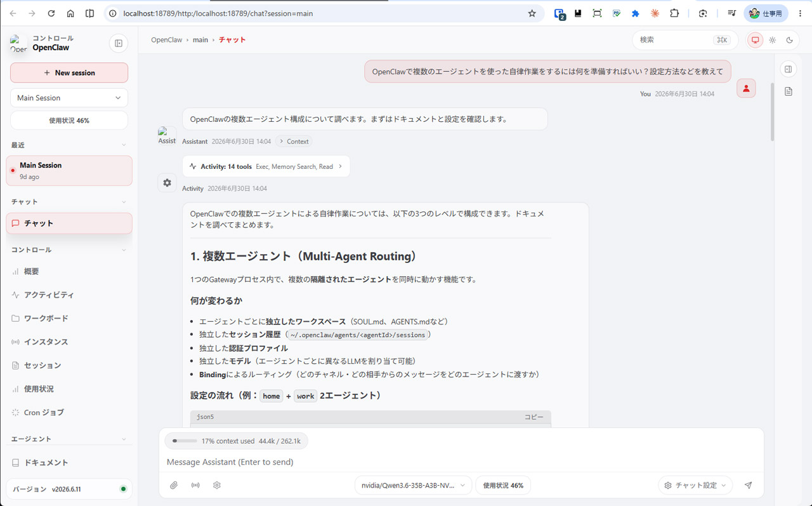This screenshot has height=506, width=812.
Task: Click the user avatar beside message
Action: click(x=746, y=89)
